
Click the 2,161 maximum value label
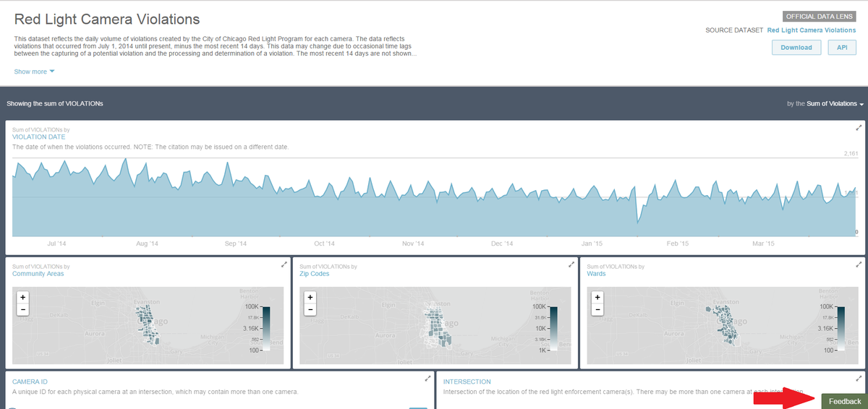coord(851,154)
